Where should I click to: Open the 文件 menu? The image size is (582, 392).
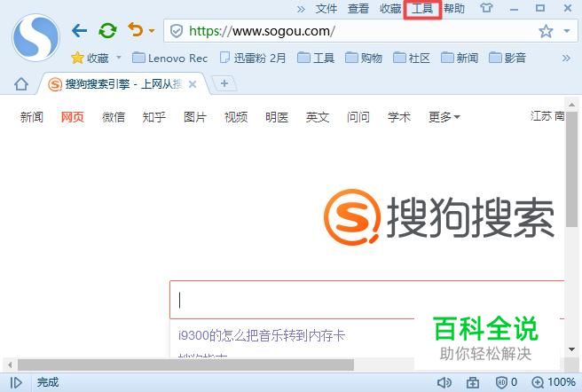326,9
